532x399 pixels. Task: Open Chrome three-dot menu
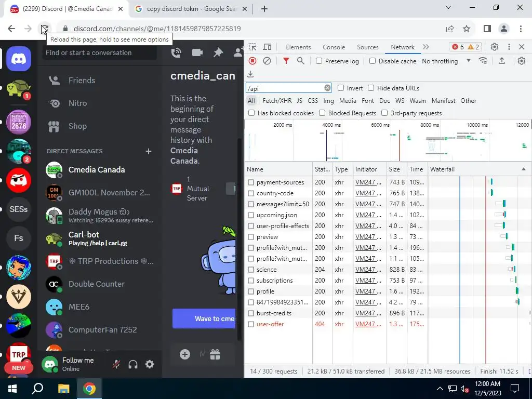521,29
